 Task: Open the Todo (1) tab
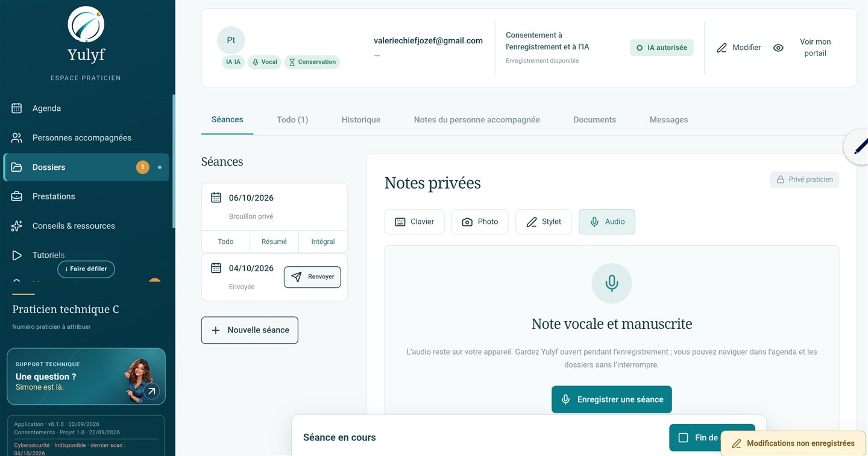click(292, 120)
